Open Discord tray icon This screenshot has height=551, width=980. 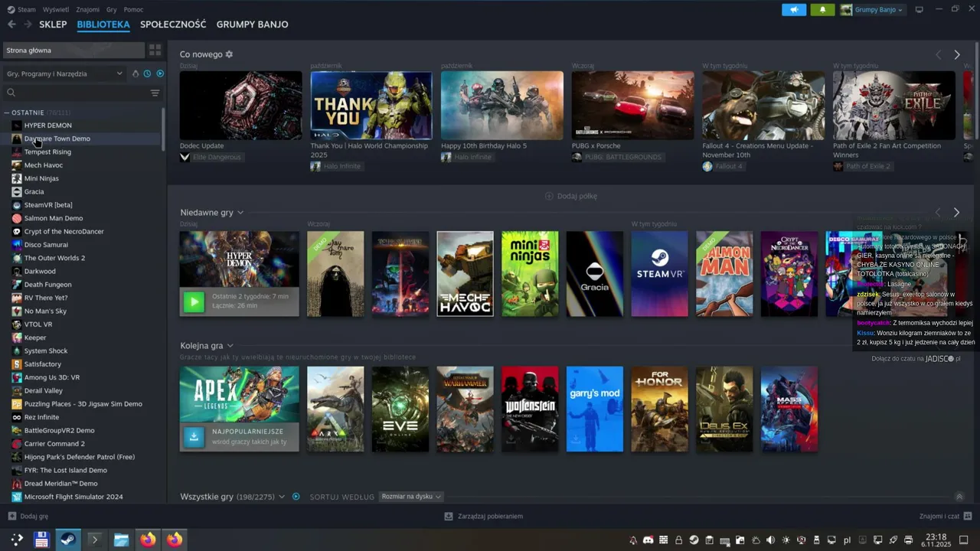tap(648, 540)
